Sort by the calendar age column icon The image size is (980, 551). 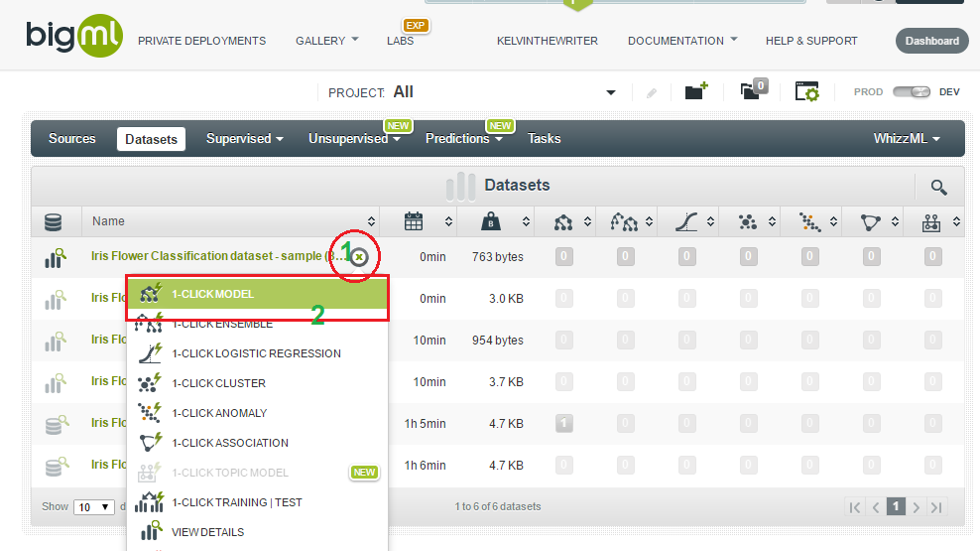(x=414, y=221)
